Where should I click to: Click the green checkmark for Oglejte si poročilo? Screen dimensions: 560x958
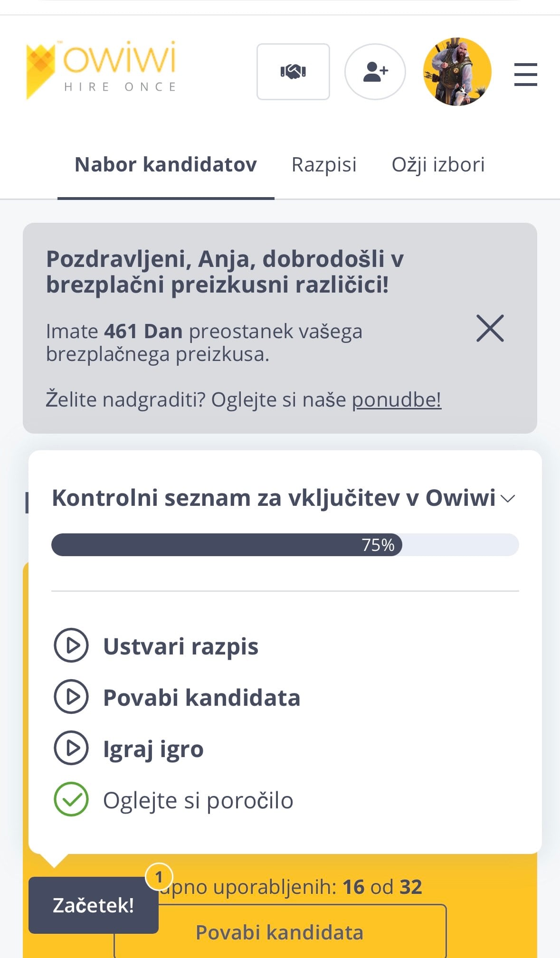pos(71,799)
